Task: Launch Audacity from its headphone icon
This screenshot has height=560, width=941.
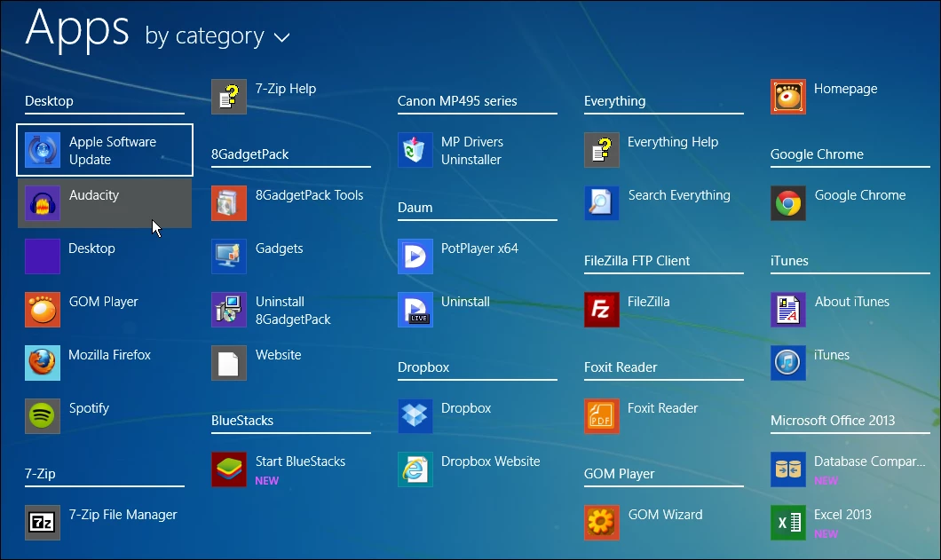Action: 43,203
